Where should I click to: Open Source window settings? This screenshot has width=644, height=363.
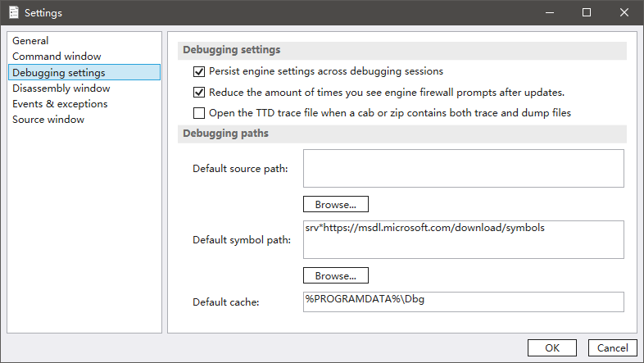click(84, 120)
